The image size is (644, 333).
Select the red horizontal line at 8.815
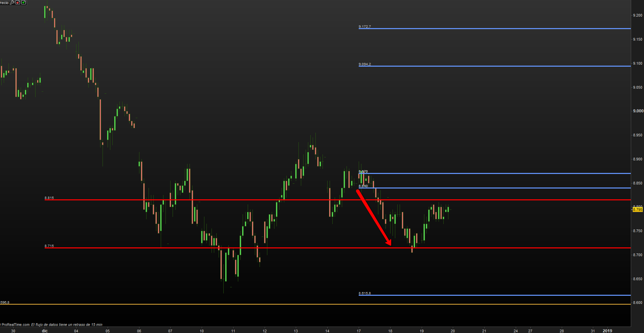[x=237, y=200]
